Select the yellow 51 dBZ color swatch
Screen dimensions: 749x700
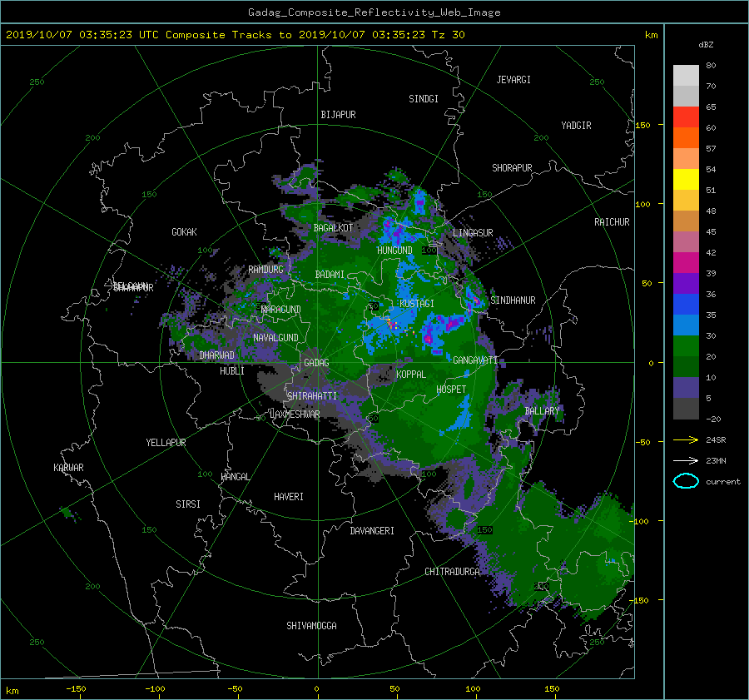tap(686, 179)
